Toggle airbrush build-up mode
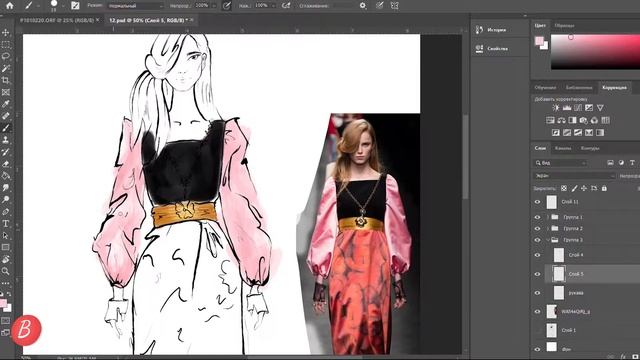The image size is (640, 360). [286, 6]
